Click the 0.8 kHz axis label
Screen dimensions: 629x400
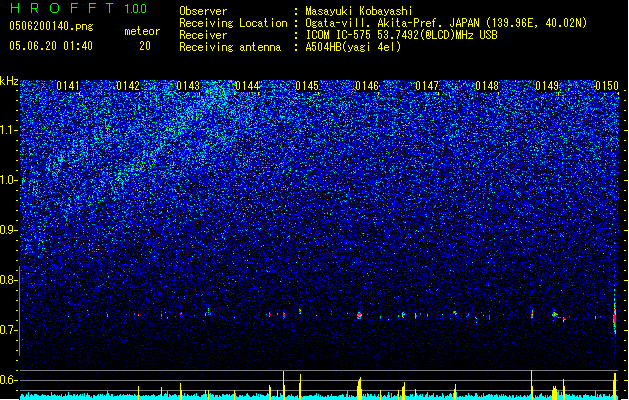(x=8, y=280)
